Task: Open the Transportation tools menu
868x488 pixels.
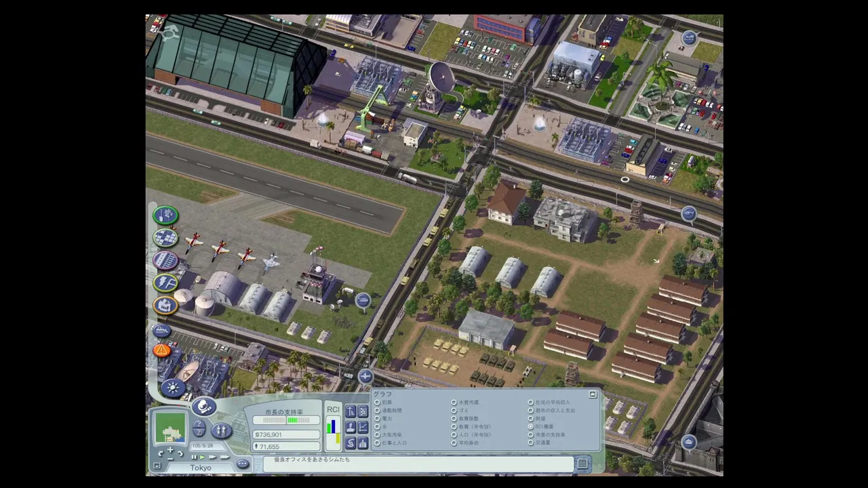Action: click(x=165, y=260)
